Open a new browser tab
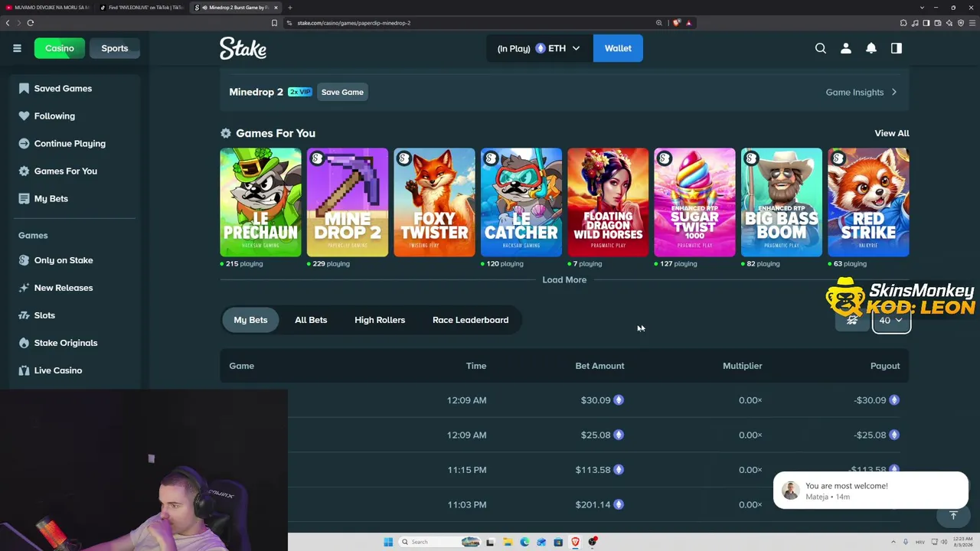The height and width of the screenshot is (551, 980). coord(290,8)
